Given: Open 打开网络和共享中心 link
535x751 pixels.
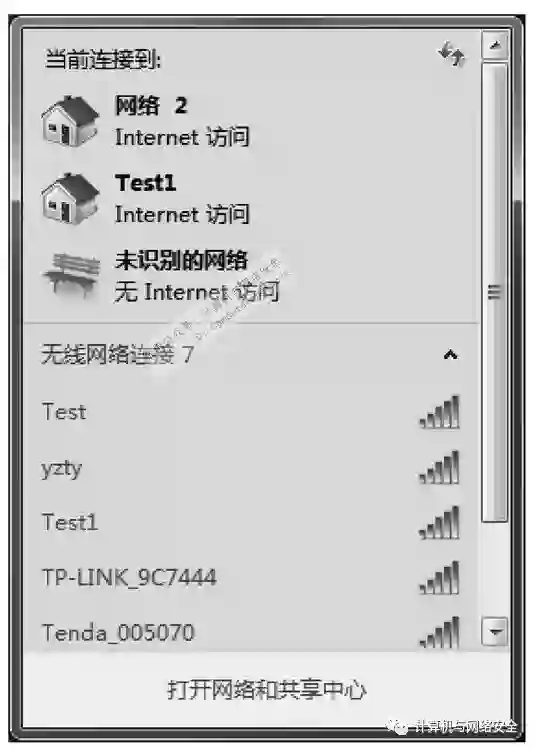Looking at the screenshot, I should (x=267, y=690).
